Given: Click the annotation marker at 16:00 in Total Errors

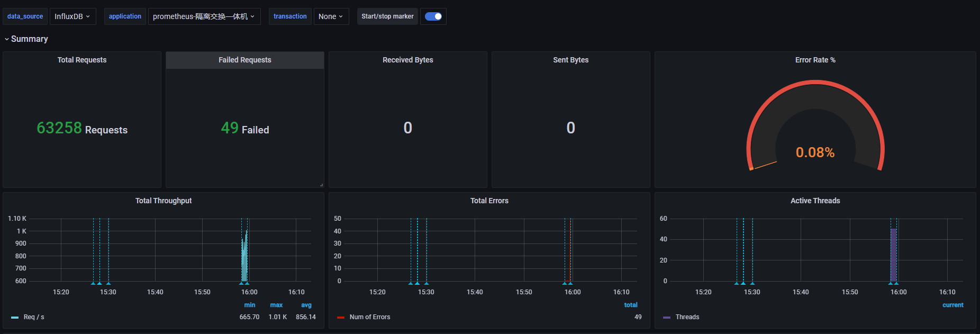Looking at the screenshot, I should coord(570,283).
